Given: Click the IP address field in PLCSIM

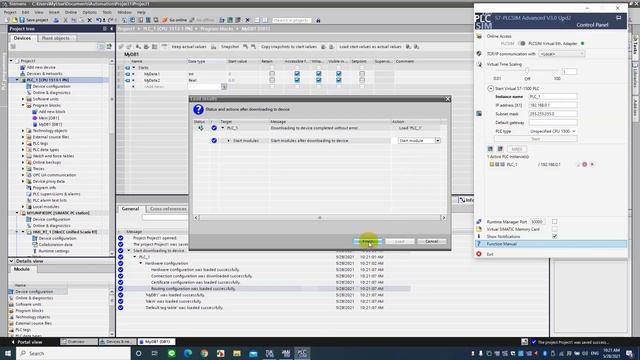Looking at the screenshot, I should point(553,105).
